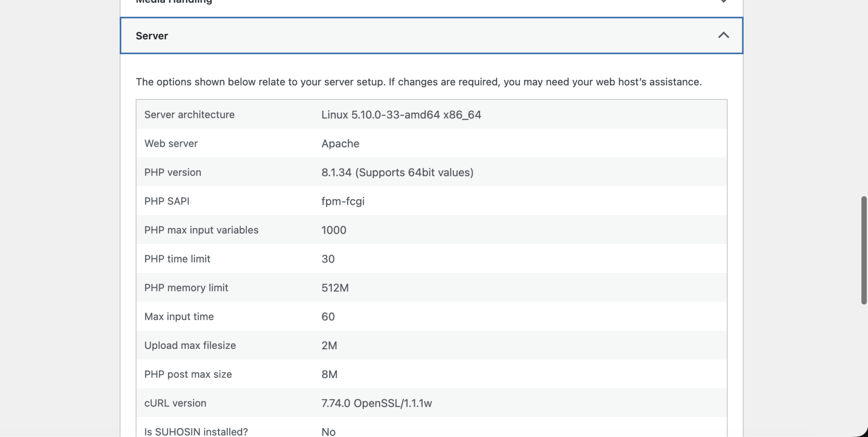The height and width of the screenshot is (437, 868).
Task: Collapse the Server section using chevron arrow
Action: pyautogui.click(x=723, y=35)
